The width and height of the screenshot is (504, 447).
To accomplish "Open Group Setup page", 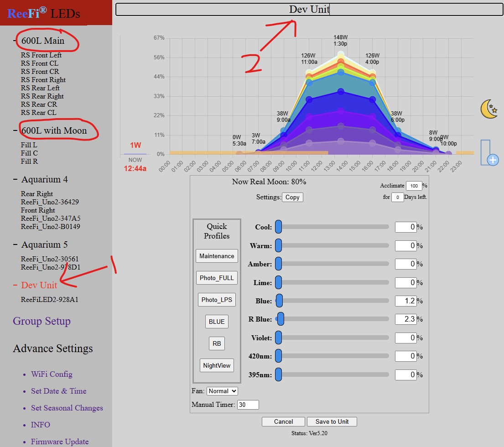I will tap(42, 321).
